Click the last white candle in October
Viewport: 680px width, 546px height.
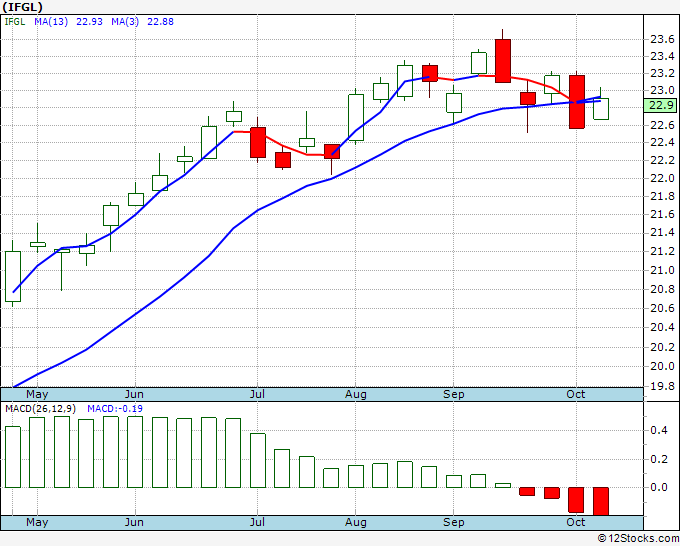[x=601, y=109]
